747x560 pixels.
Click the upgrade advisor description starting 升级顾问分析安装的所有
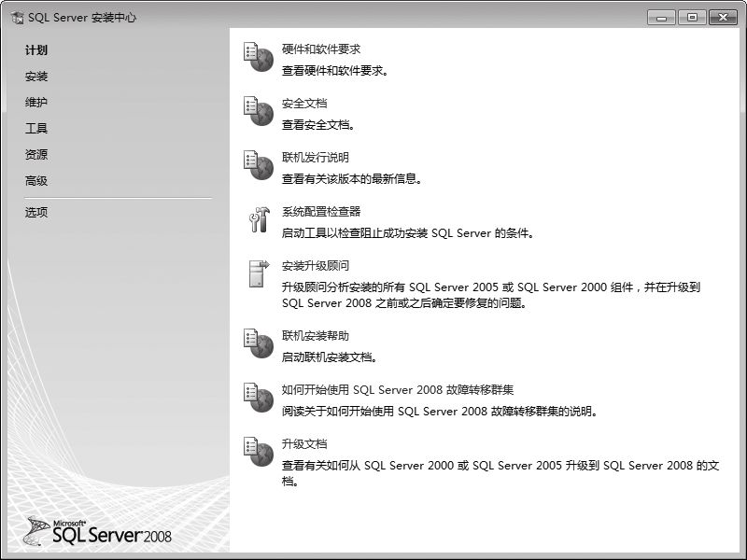point(491,295)
